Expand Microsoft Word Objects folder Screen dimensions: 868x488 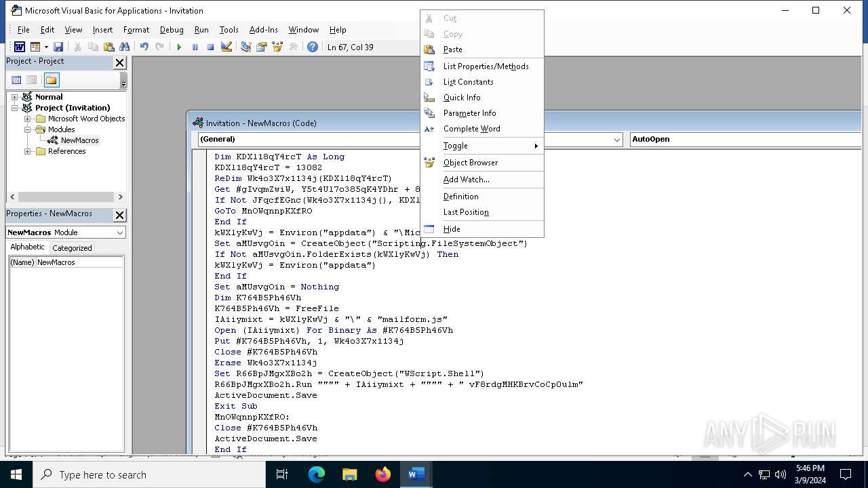[28, 119]
